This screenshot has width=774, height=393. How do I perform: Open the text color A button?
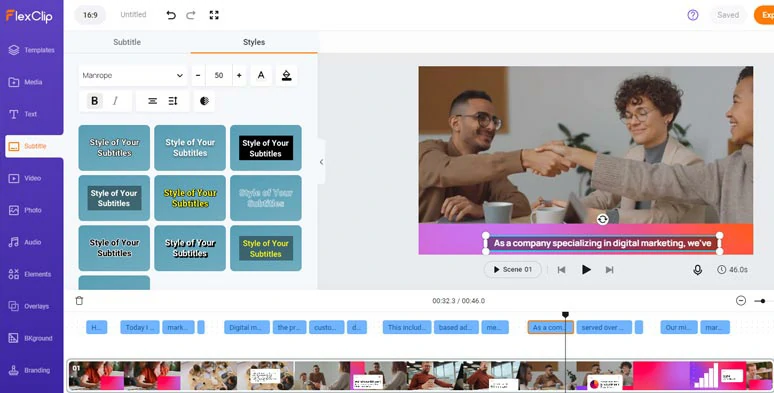click(261, 76)
